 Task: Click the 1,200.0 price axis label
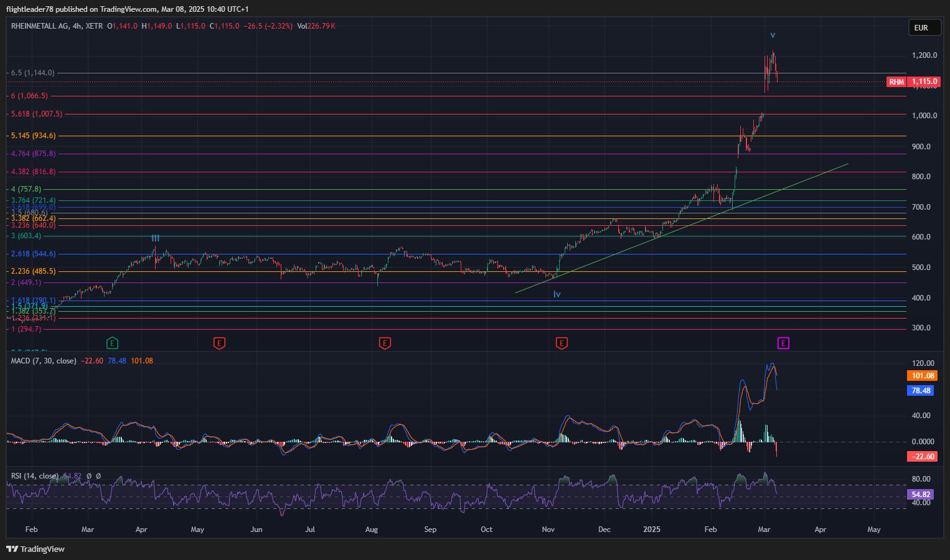924,55
